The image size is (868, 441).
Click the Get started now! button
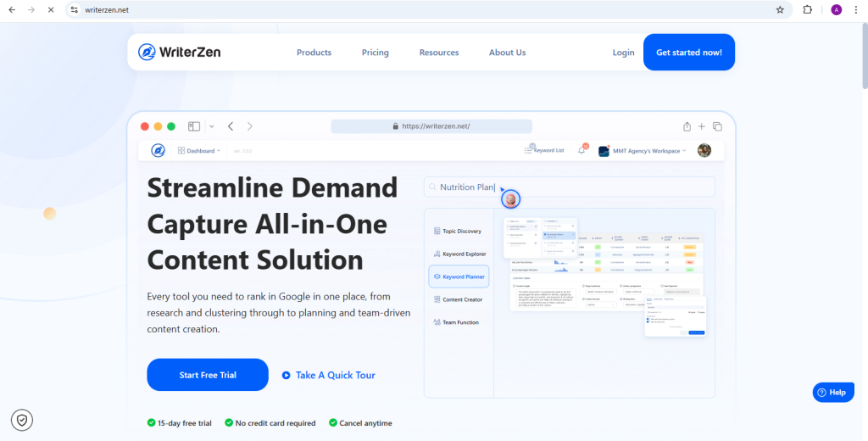pyautogui.click(x=688, y=53)
